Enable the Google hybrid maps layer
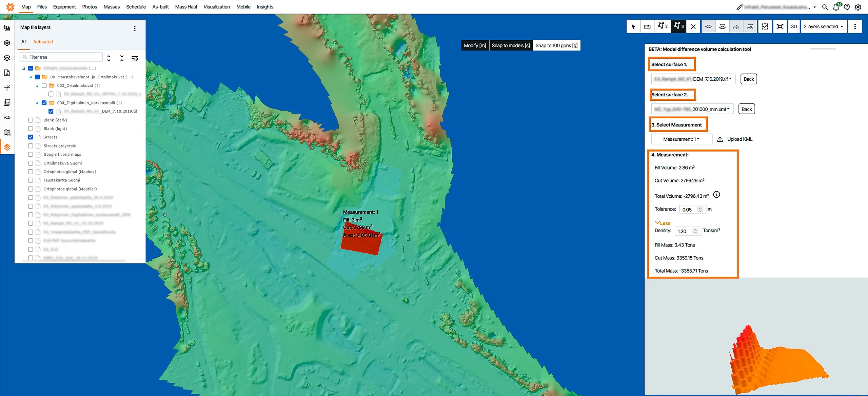The height and width of the screenshot is (396, 868). (31, 155)
